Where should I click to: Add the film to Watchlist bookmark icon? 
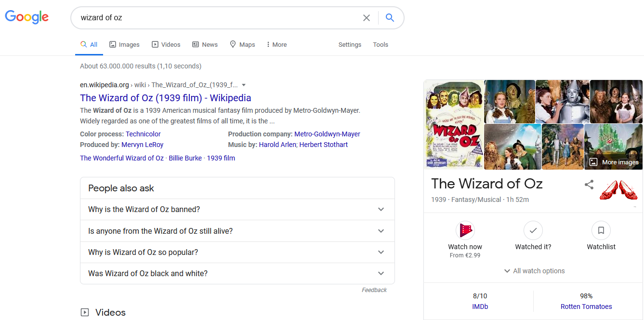(x=601, y=230)
